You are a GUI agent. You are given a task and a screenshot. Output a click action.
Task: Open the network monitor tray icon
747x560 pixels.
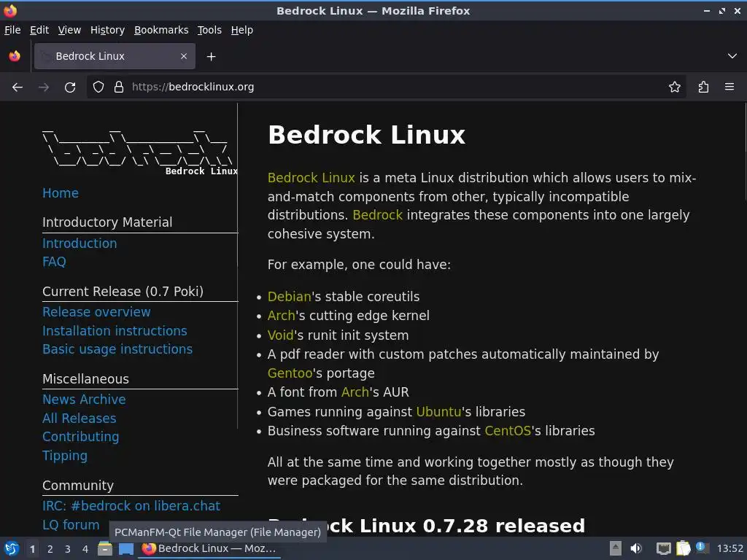click(x=663, y=549)
